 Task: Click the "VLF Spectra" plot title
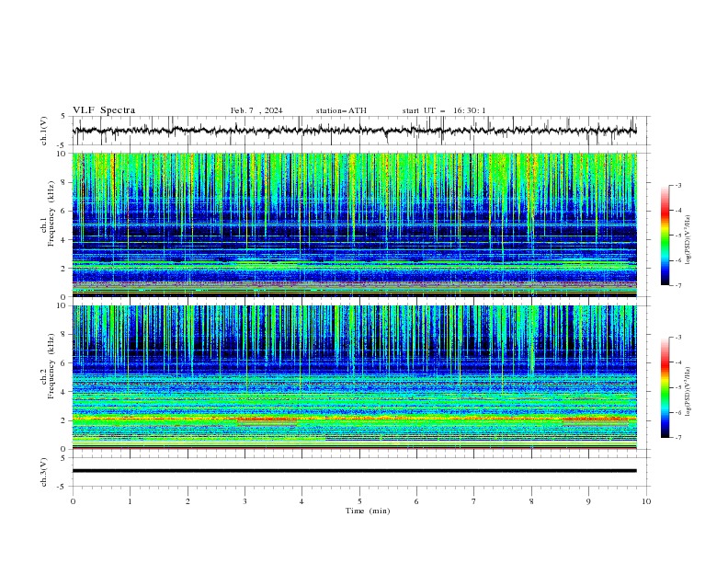coord(104,110)
